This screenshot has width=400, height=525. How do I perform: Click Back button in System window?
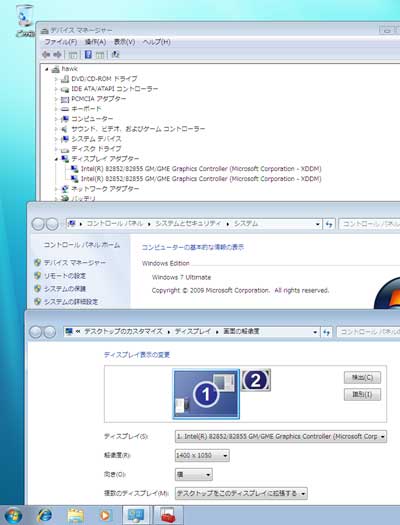38,224
